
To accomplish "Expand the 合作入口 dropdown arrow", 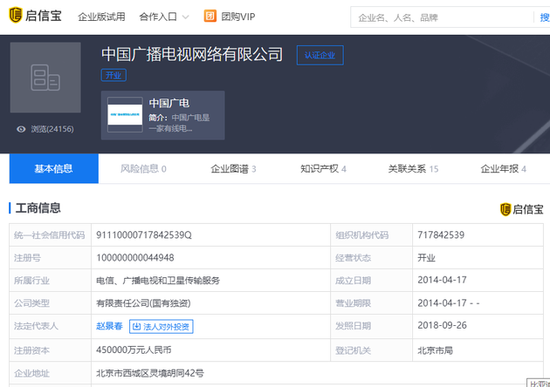I will [x=186, y=17].
